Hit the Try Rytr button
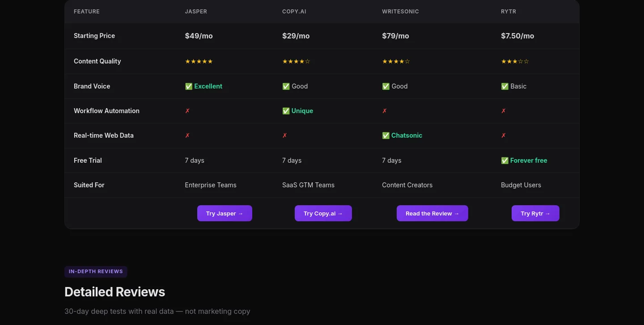This screenshot has width=644, height=325. pyautogui.click(x=535, y=213)
